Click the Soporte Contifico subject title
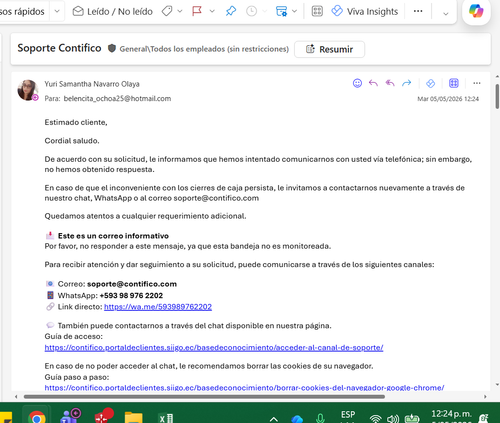The height and width of the screenshot is (423, 500). click(59, 48)
